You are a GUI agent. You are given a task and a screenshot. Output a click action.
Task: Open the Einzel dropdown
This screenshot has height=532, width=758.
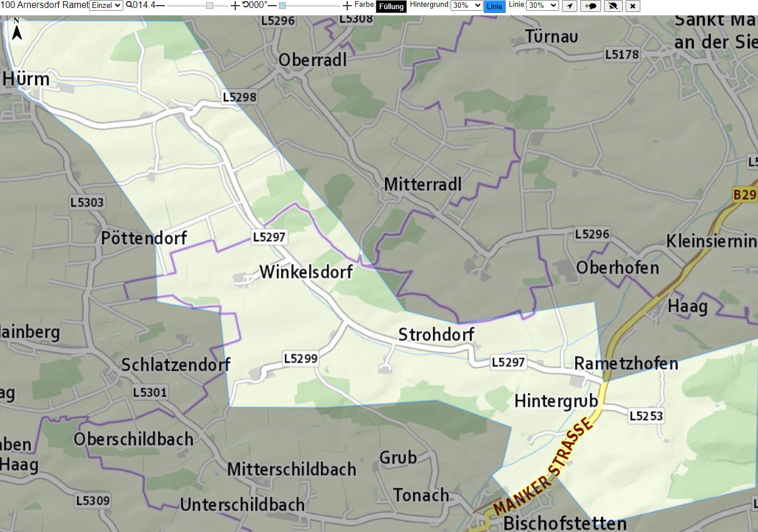pyautogui.click(x=106, y=5)
